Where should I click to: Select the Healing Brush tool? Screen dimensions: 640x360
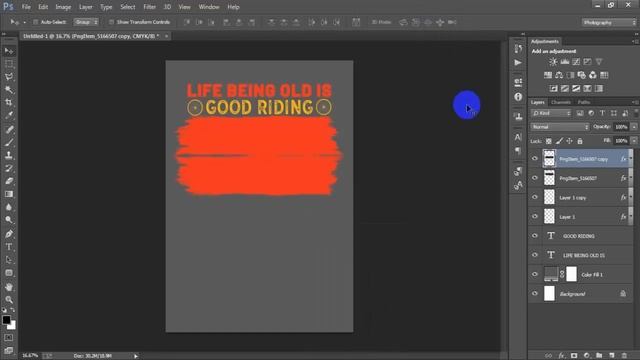pos(9,130)
